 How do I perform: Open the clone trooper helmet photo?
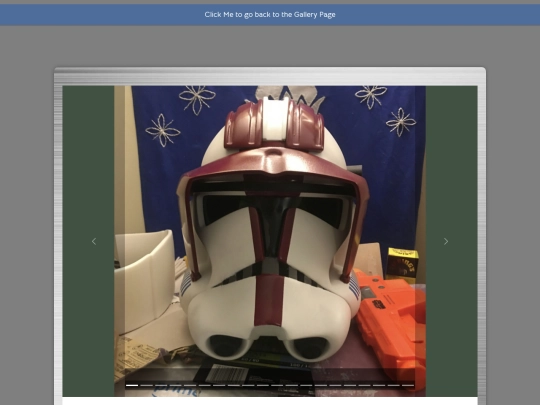(270, 241)
